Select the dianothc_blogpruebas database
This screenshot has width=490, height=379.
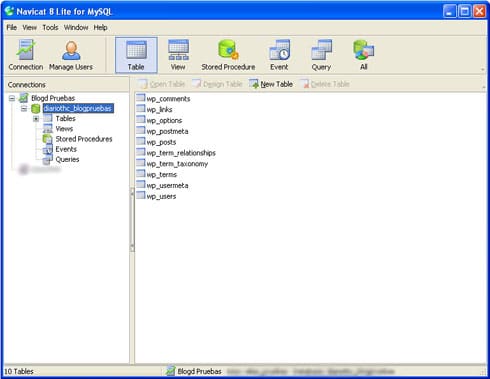[x=78, y=108]
